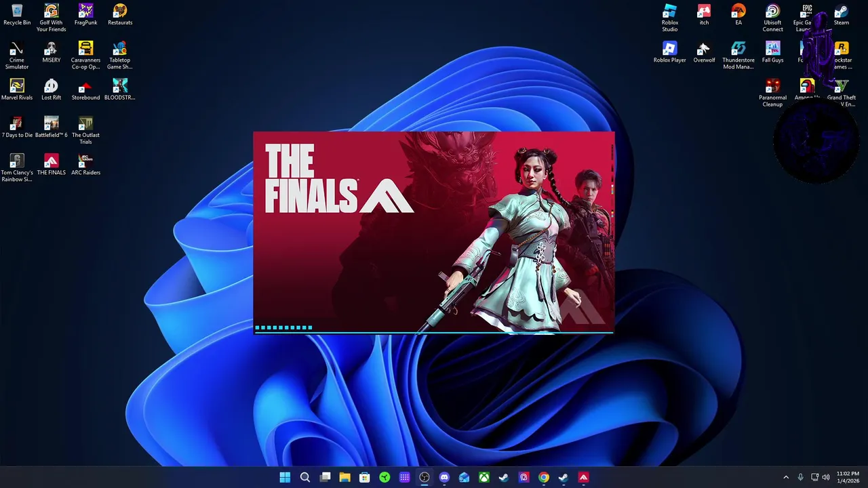The width and height of the screenshot is (868, 488).
Task: Select the ARC Raiders shortcut
Action: click(85, 165)
